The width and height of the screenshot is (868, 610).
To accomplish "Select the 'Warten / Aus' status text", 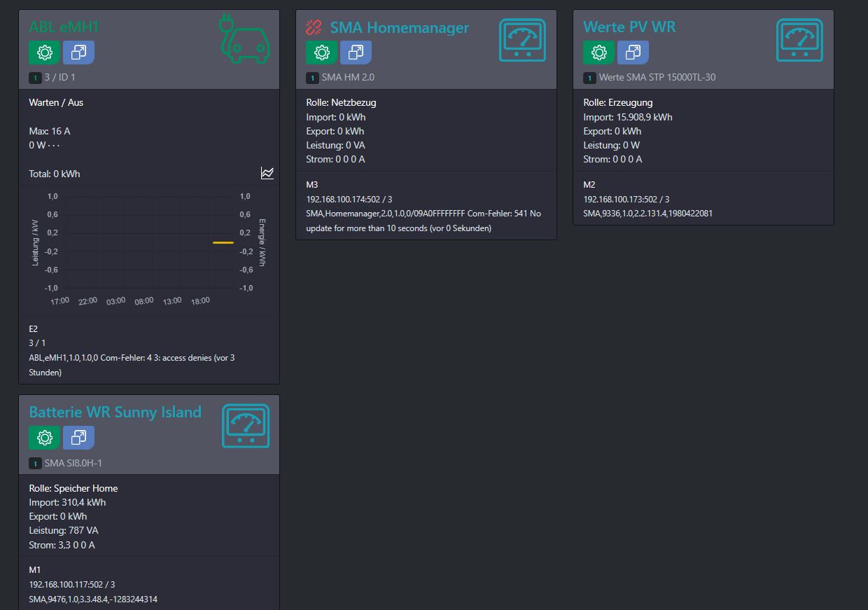I will 56,102.
